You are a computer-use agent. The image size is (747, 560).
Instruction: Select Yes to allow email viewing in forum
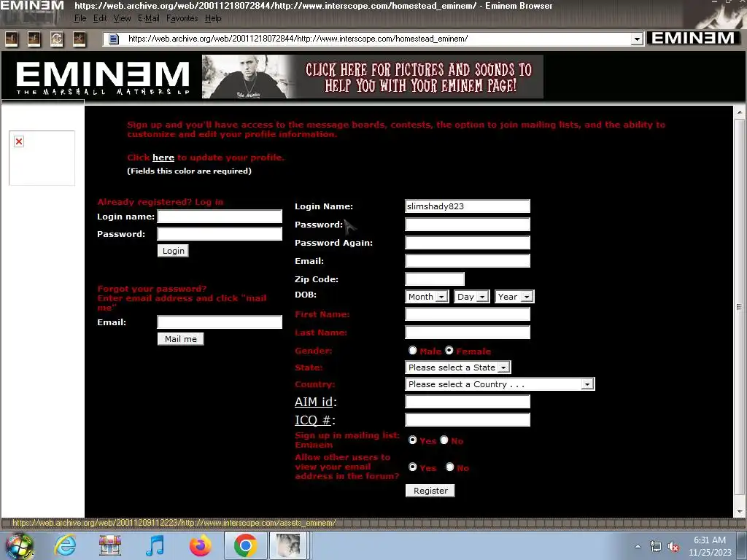pyautogui.click(x=413, y=467)
